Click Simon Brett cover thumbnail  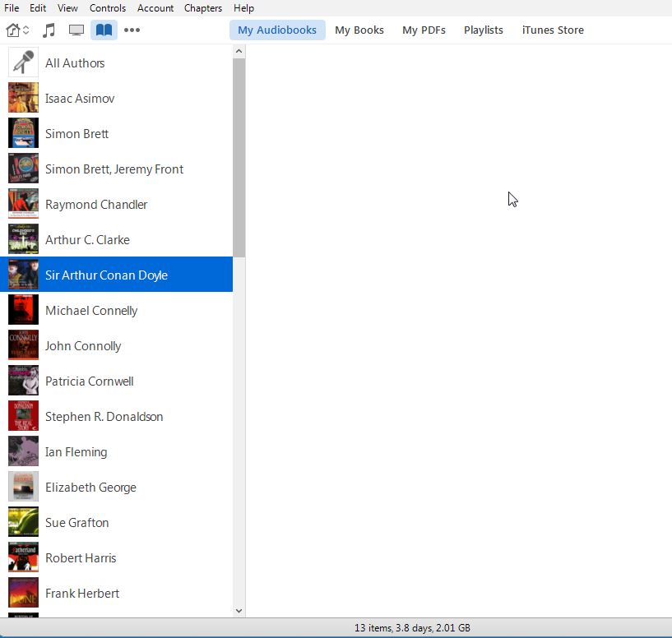point(23,133)
